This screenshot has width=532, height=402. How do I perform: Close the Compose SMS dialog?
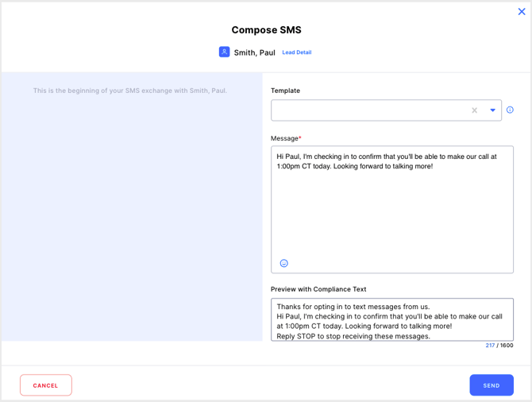click(x=522, y=12)
